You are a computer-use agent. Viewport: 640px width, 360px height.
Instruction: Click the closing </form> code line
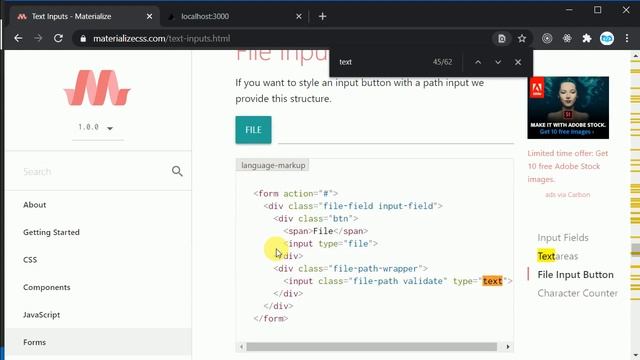click(x=271, y=318)
